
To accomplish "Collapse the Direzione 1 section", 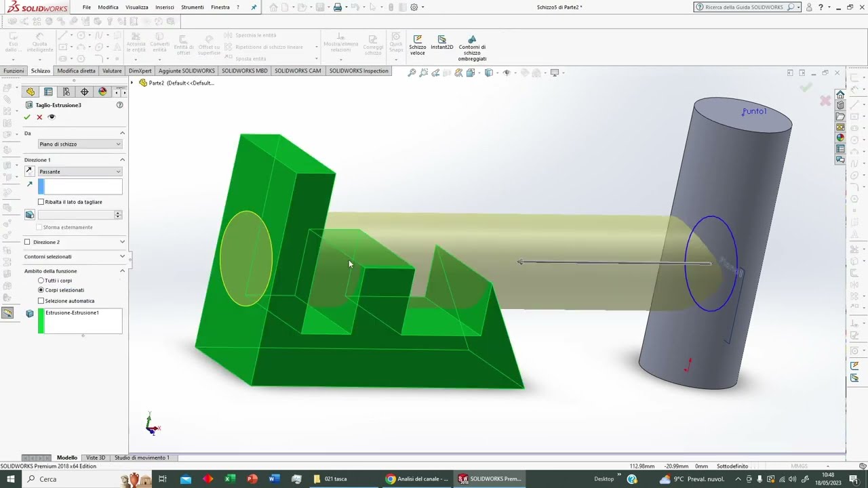I will point(122,160).
